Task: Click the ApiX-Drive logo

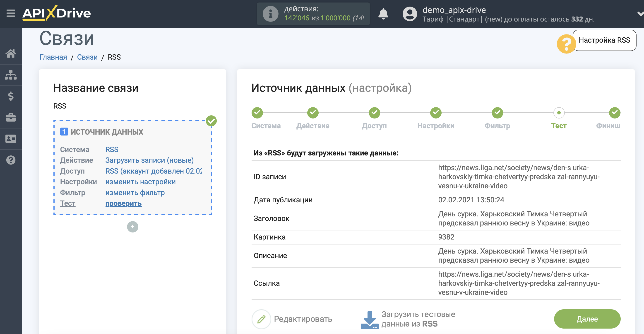Action: click(x=57, y=13)
